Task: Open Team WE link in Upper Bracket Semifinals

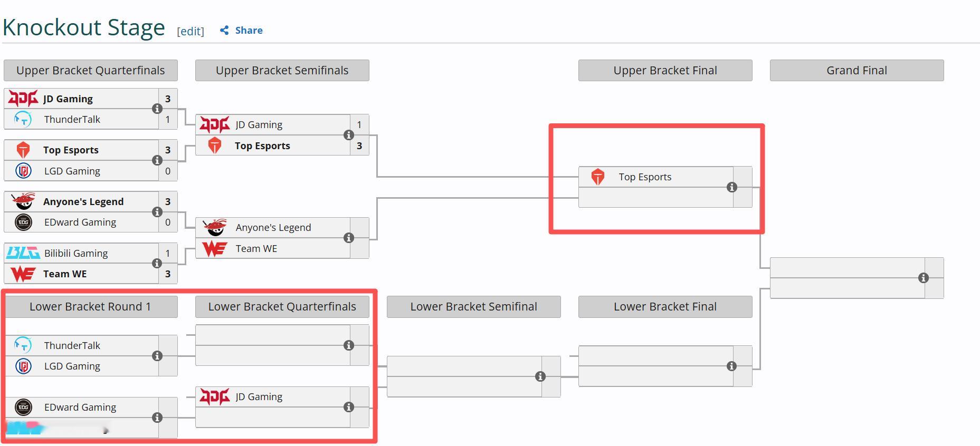Action: coord(256,248)
